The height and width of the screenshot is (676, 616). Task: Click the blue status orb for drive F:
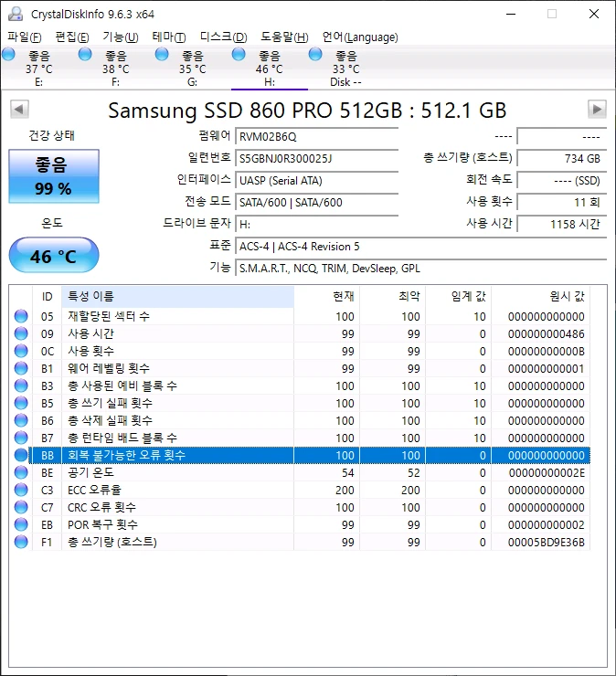(x=85, y=54)
